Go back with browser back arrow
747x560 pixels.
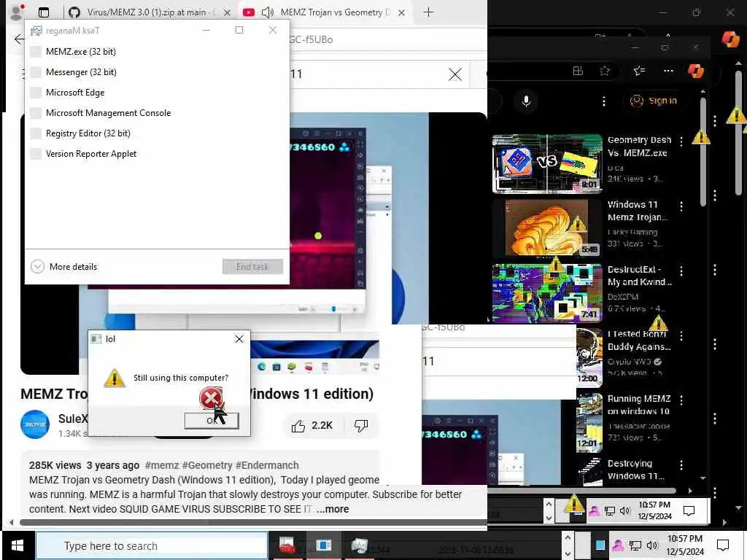click(x=18, y=39)
